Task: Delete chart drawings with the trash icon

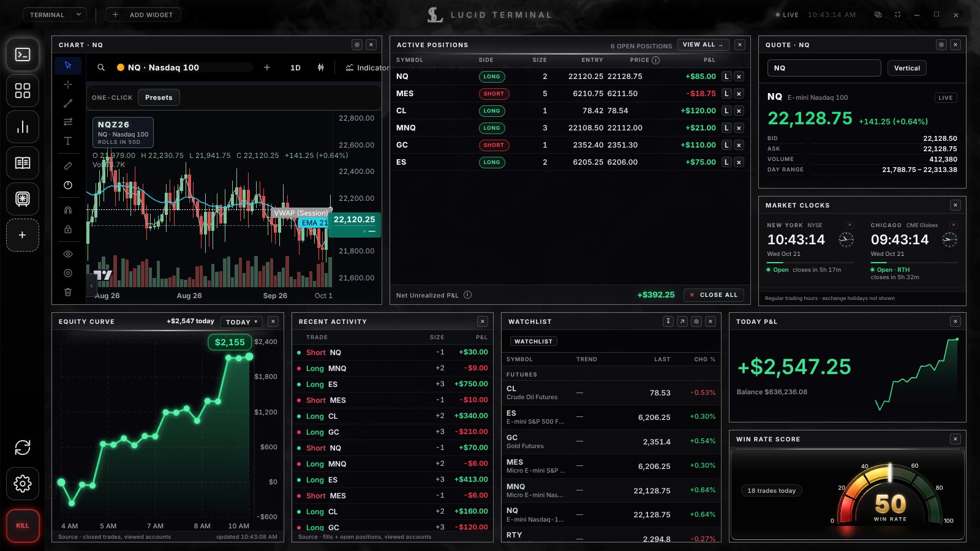Action: tap(68, 292)
